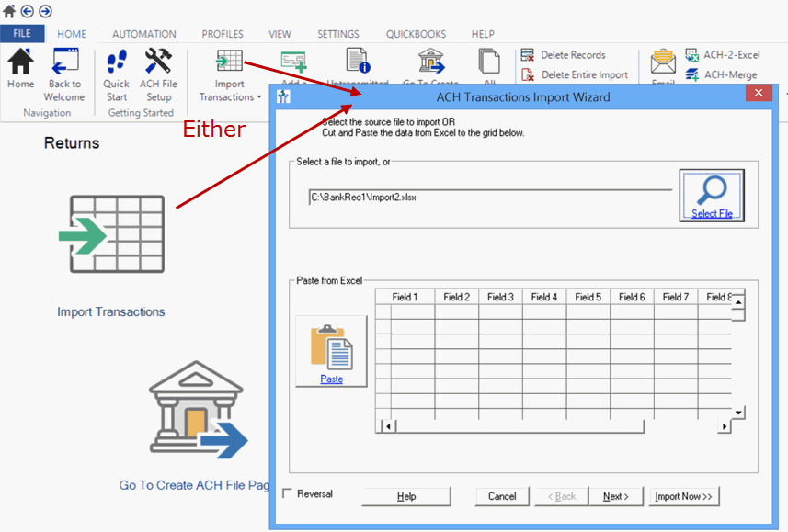788x532 pixels.
Task: Click the Import Now button
Action: pos(683,496)
